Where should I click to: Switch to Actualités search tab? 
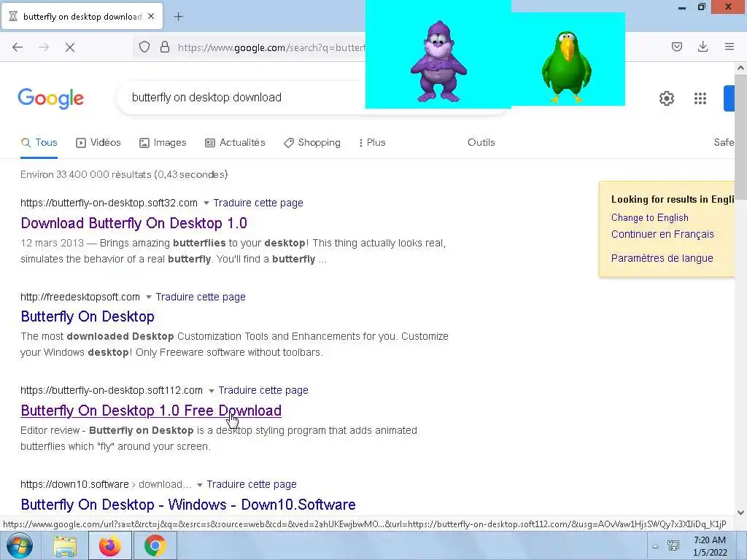[x=235, y=142]
